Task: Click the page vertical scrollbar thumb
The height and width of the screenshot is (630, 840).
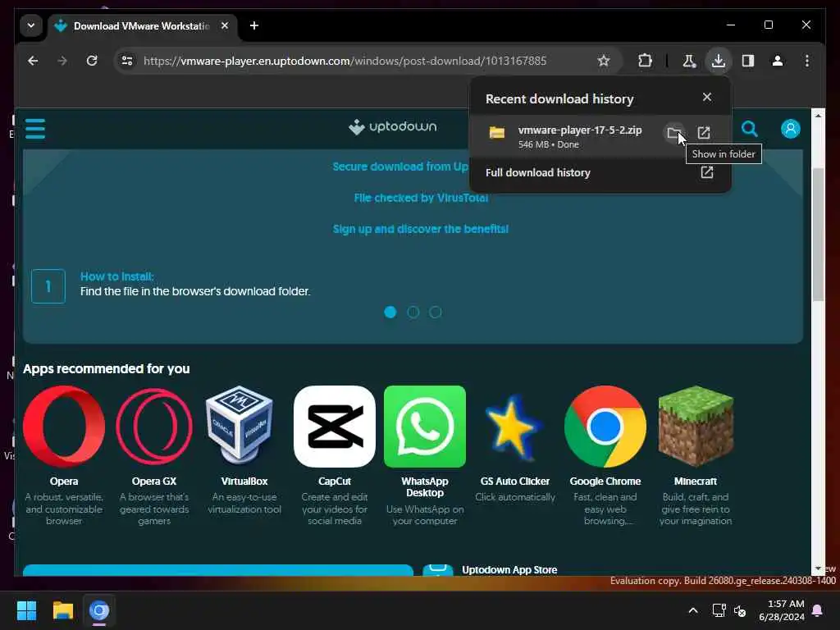Action: tap(818, 235)
